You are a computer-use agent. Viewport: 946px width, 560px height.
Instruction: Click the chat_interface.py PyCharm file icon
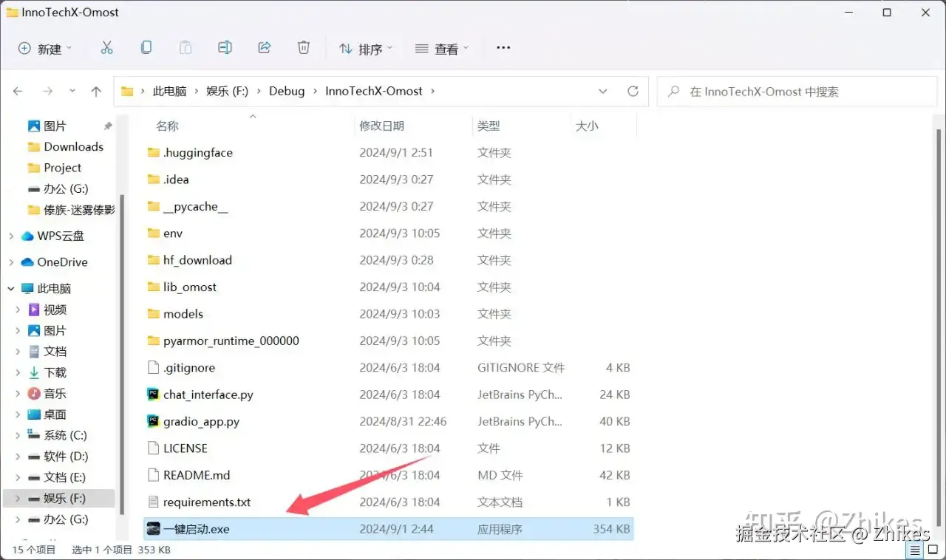[x=153, y=395]
